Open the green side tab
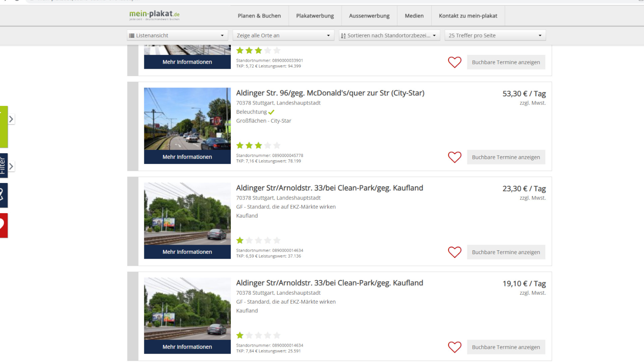 point(4,127)
